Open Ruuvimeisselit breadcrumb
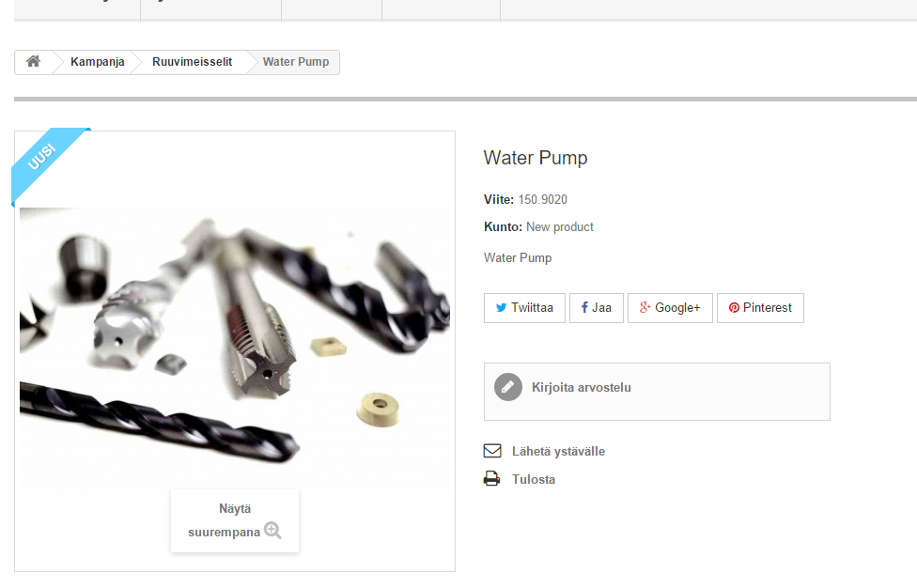Screen dimensions: 917x588 [192, 61]
